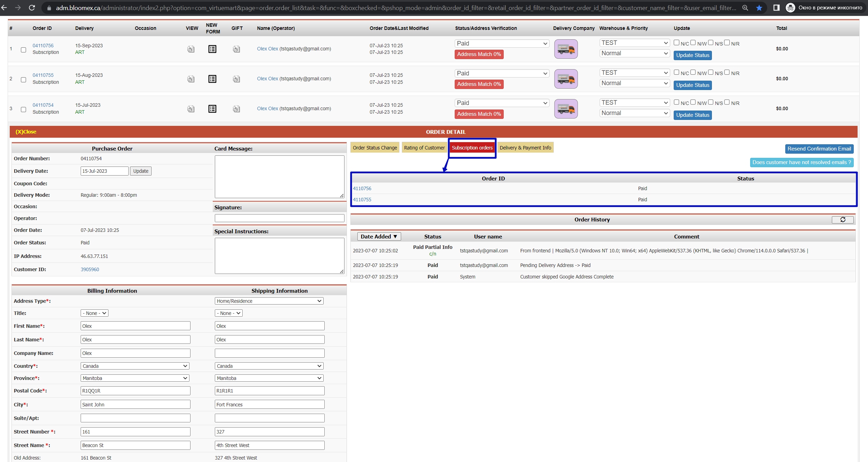Open billing Title dropdown

pos(95,313)
